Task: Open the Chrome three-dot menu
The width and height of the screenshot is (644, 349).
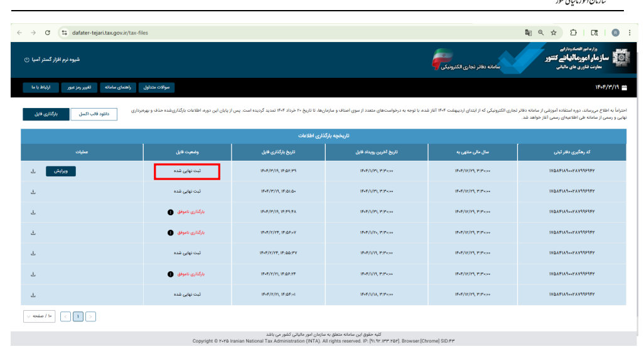Action: 630,33
